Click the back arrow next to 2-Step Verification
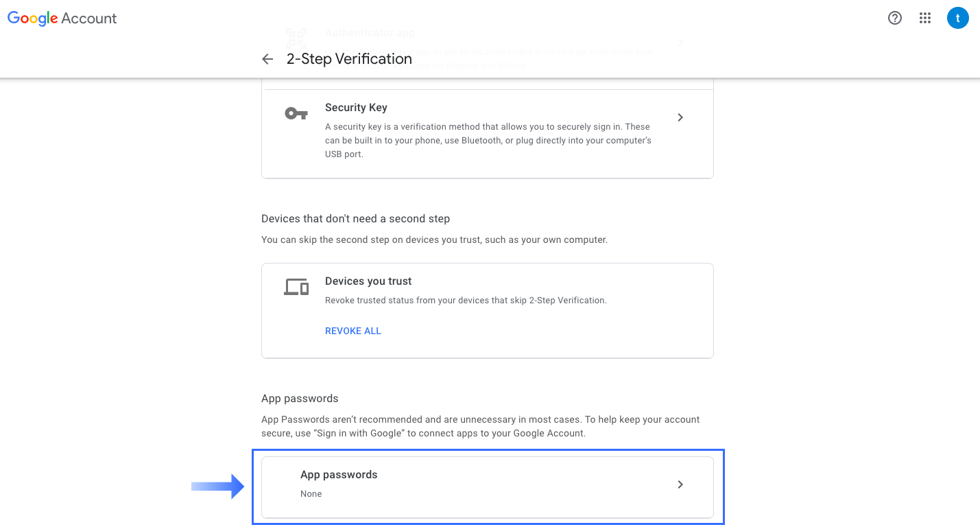The width and height of the screenshot is (980, 527). coord(267,59)
